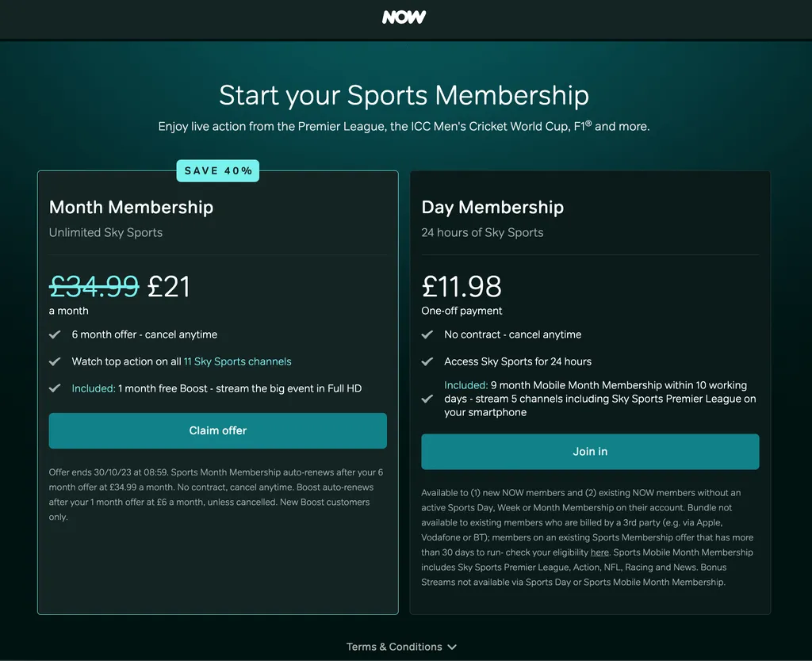Click the 'Join in' button
The image size is (812, 661).
click(590, 451)
